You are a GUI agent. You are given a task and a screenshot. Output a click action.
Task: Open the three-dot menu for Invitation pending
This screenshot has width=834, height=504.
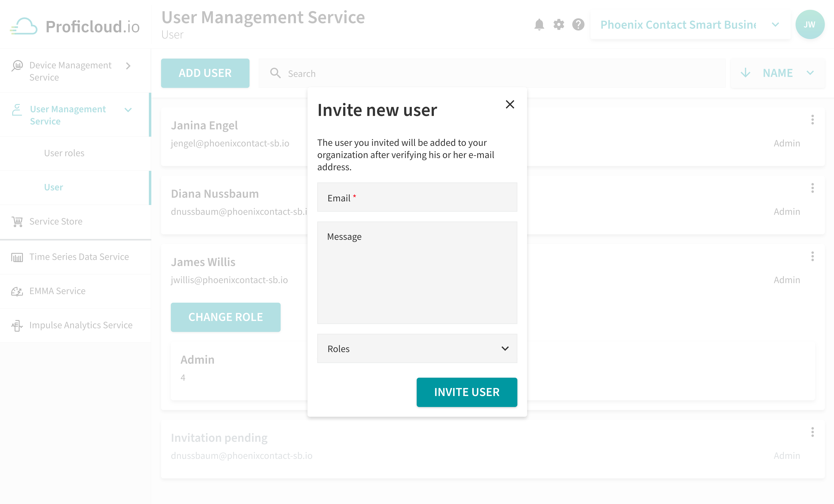tap(812, 432)
